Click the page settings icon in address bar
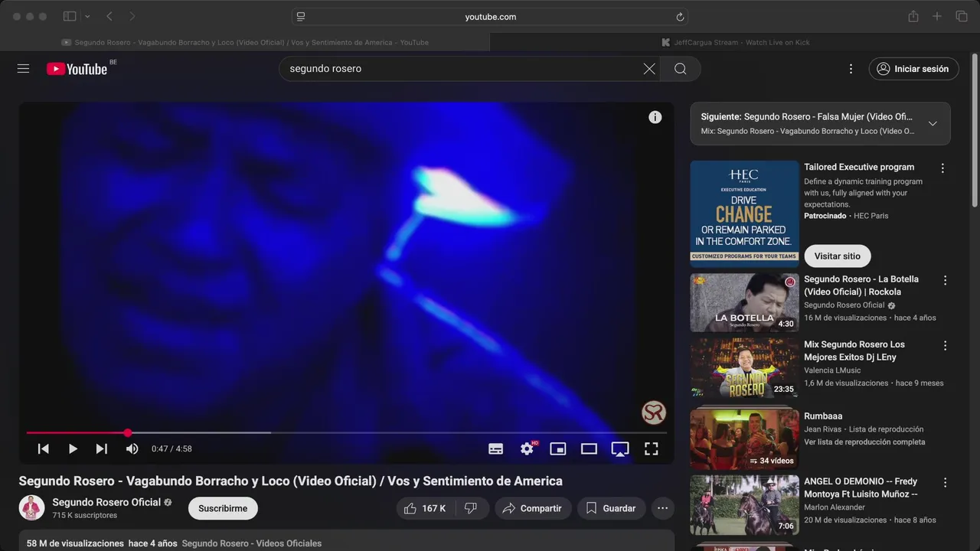The image size is (980, 551). [x=301, y=17]
